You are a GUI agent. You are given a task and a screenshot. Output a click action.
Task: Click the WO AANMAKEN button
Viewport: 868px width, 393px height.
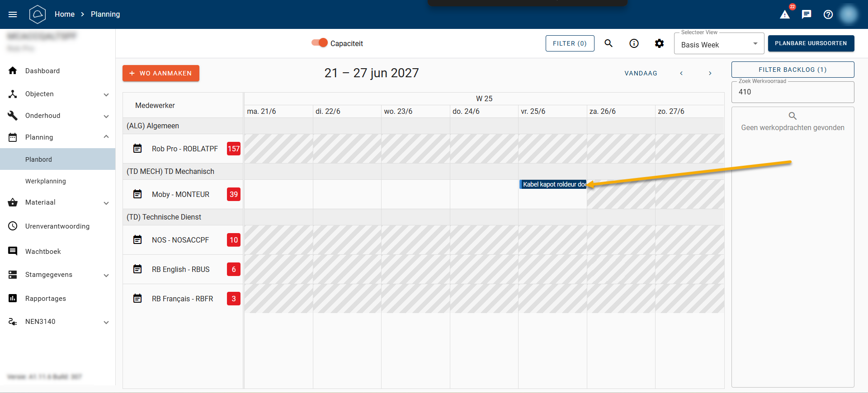tap(161, 73)
